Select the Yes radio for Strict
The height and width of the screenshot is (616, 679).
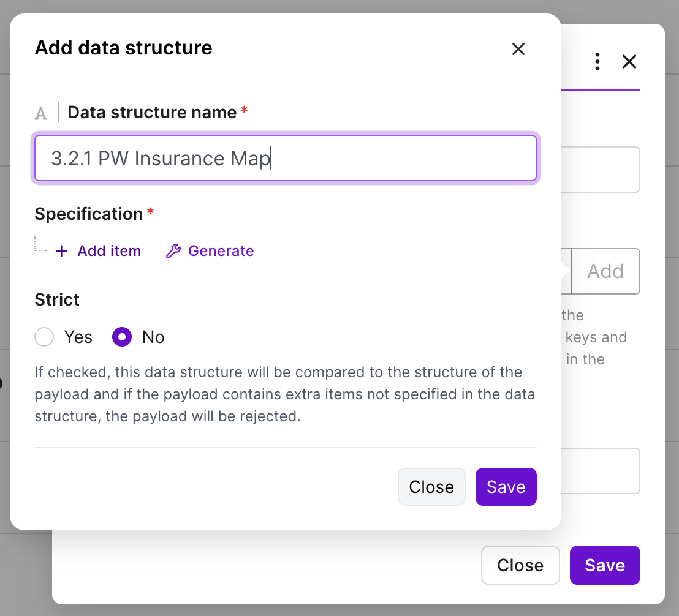[x=44, y=337]
